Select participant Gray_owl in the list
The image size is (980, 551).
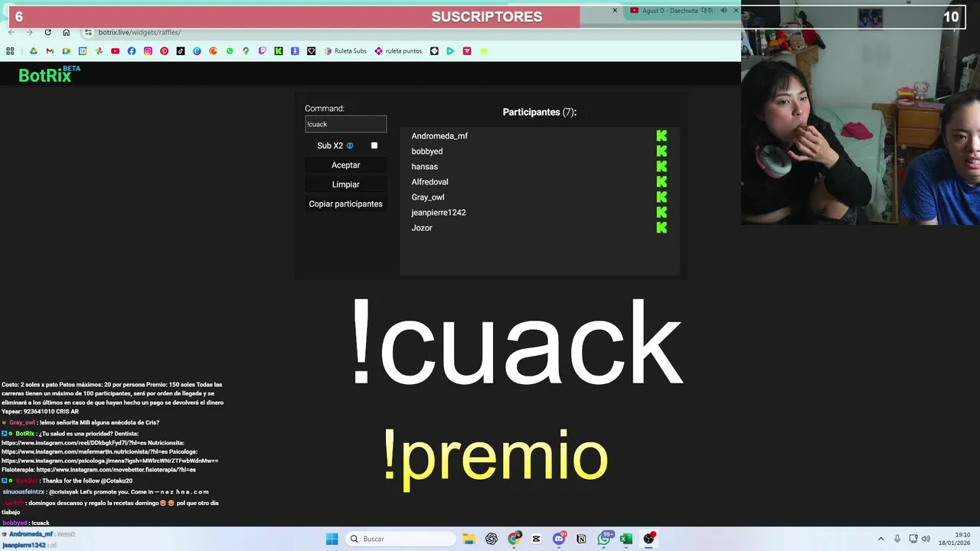(427, 197)
